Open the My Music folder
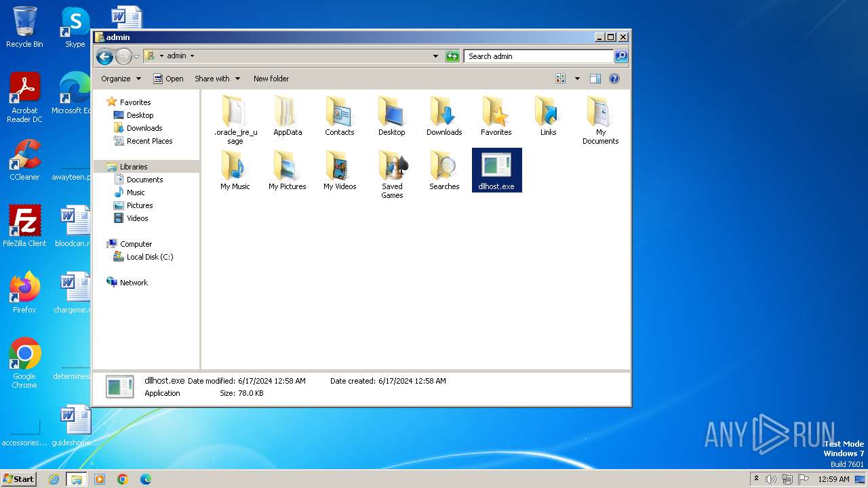Screen dimensions: 868x488 (x=235, y=171)
